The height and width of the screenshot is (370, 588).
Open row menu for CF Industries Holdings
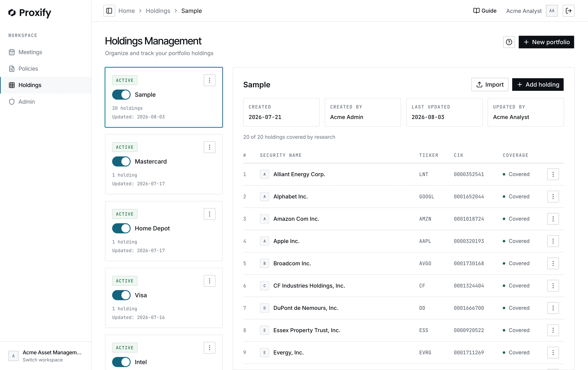(x=553, y=286)
